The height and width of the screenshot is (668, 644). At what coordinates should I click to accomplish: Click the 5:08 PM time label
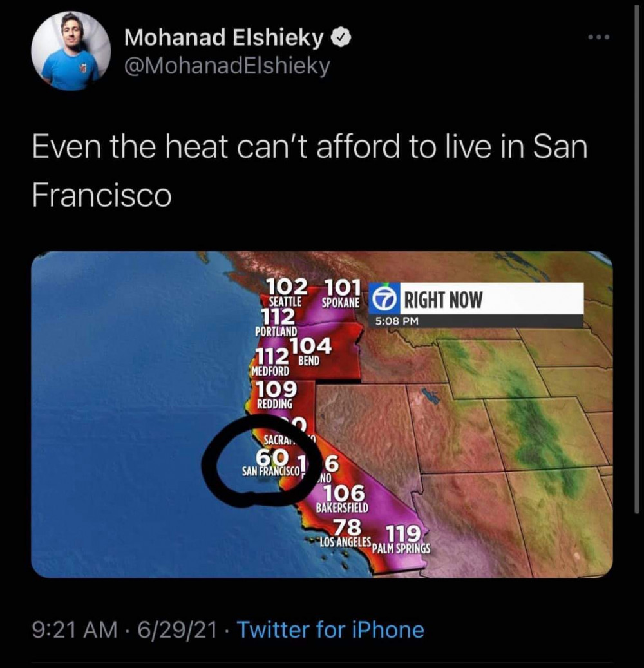point(397,321)
